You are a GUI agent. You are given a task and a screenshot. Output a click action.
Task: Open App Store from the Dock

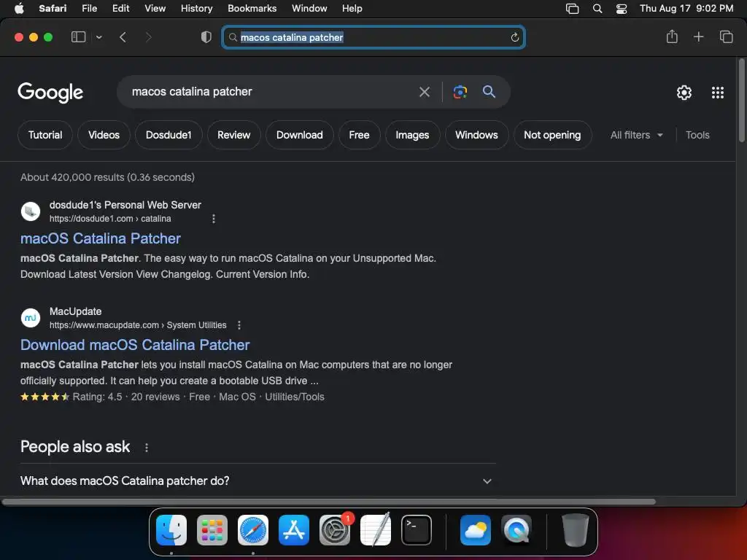pyautogui.click(x=294, y=530)
